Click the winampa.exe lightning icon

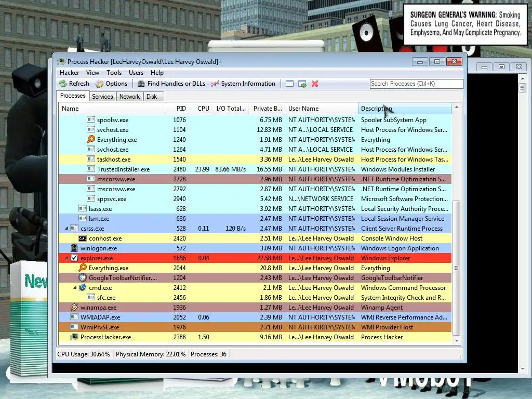(x=74, y=308)
